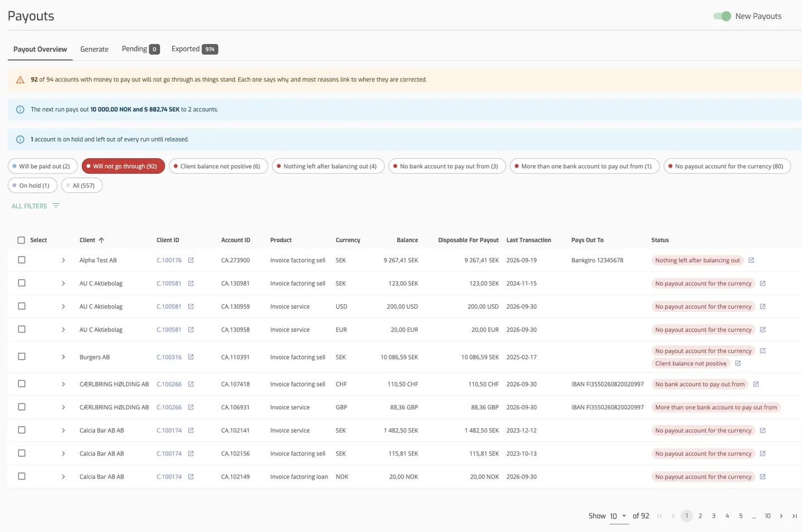This screenshot has width=802, height=532.
Task: Open the Exported tab
Action: pos(194,49)
